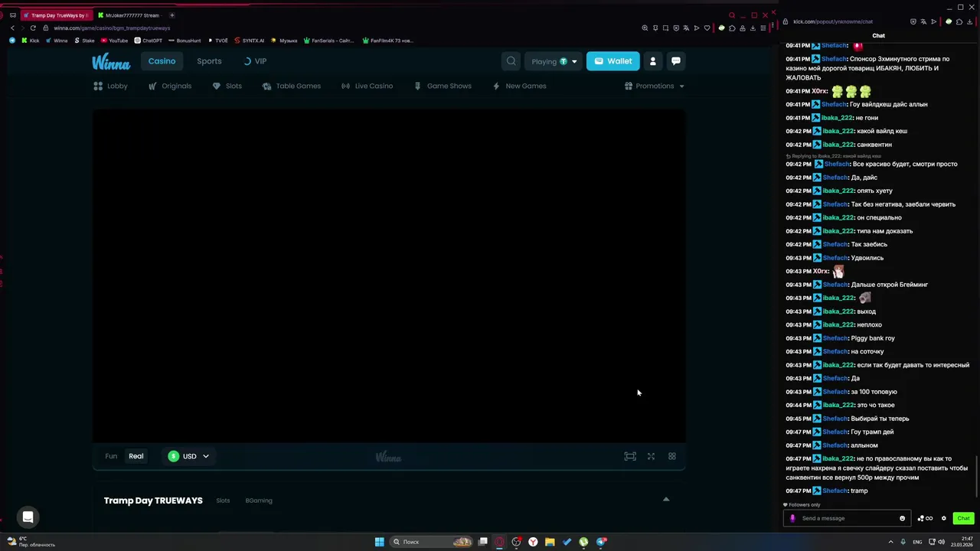Open emoji picker in Kick chat

pyautogui.click(x=902, y=518)
